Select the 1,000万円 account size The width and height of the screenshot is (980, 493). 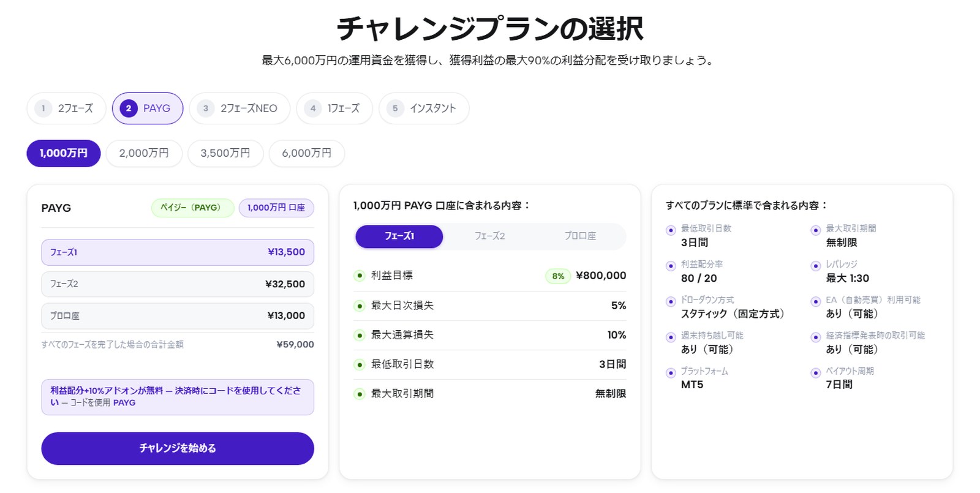[64, 153]
